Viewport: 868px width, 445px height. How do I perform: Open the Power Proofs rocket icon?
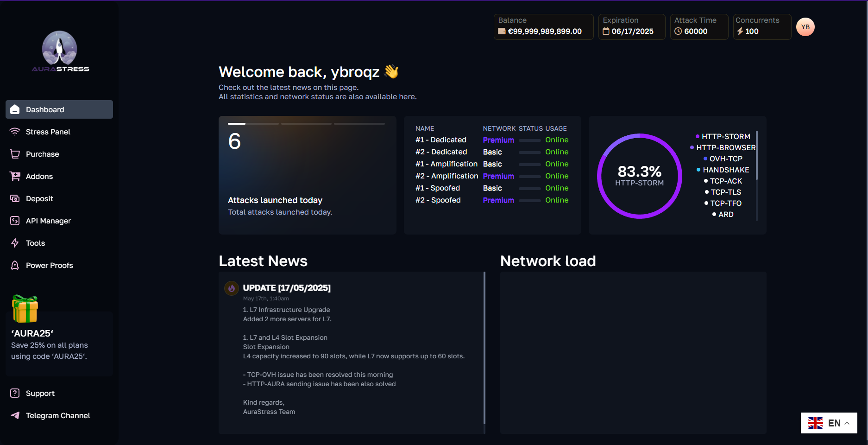pyautogui.click(x=15, y=265)
